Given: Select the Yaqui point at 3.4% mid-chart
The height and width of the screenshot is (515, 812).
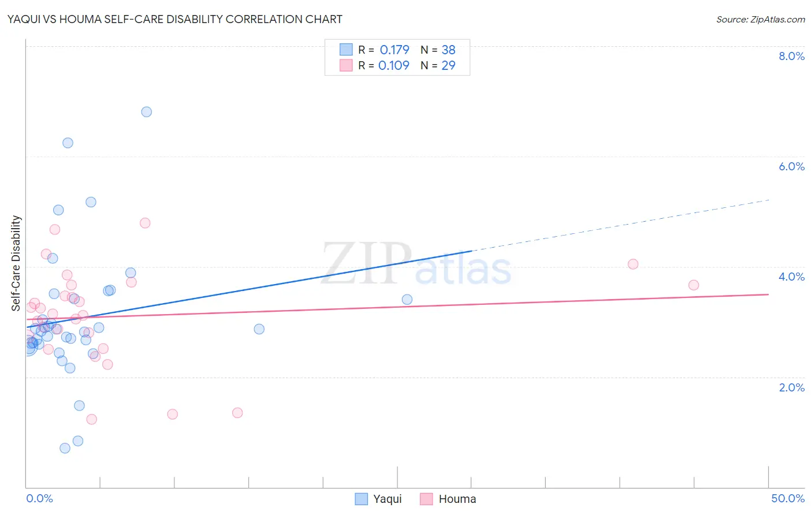Looking at the screenshot, I should (x=407, y=299).
